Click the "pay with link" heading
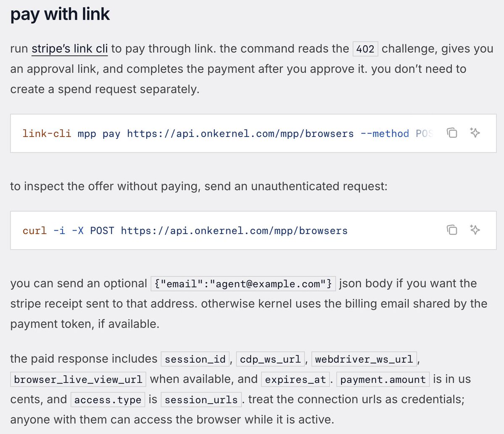The width and height of the screenshot is (504, 434). pyautogui.click(x=60, y=14)
